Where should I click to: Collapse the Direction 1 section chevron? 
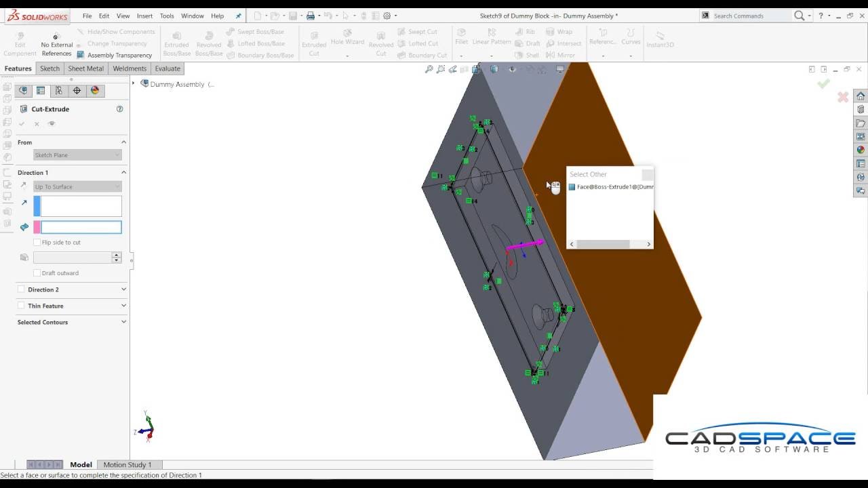pos(123,172)
